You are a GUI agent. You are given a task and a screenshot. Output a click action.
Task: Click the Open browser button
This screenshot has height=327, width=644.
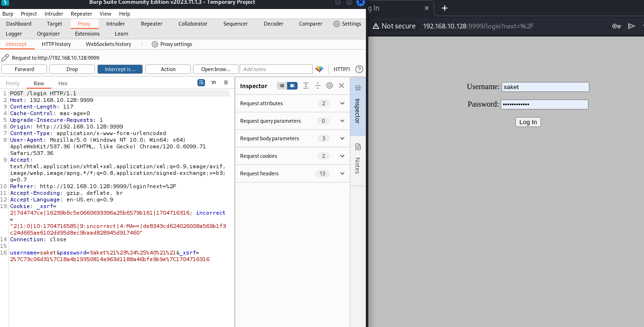pos(216,69)
